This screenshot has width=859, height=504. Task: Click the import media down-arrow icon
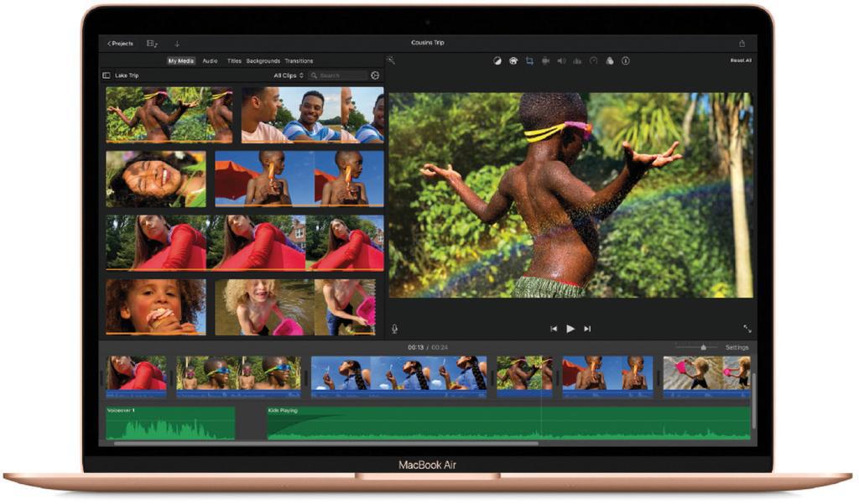click(177, 44)
